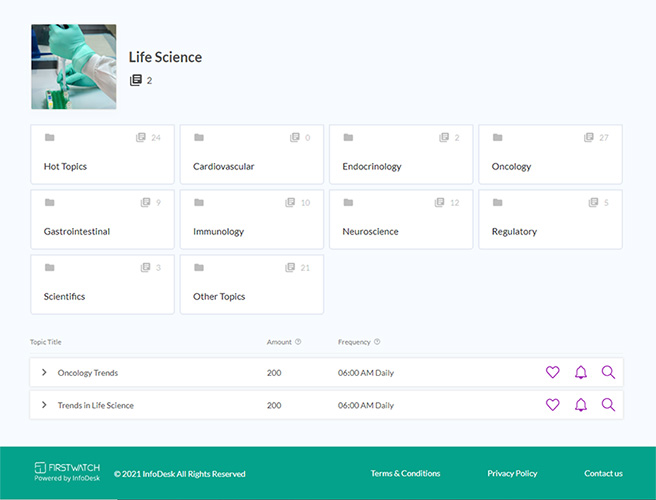Click the Life Science lab thumbnail image
The width and height of the screenshot is (656, 500).
coord(74,67)
